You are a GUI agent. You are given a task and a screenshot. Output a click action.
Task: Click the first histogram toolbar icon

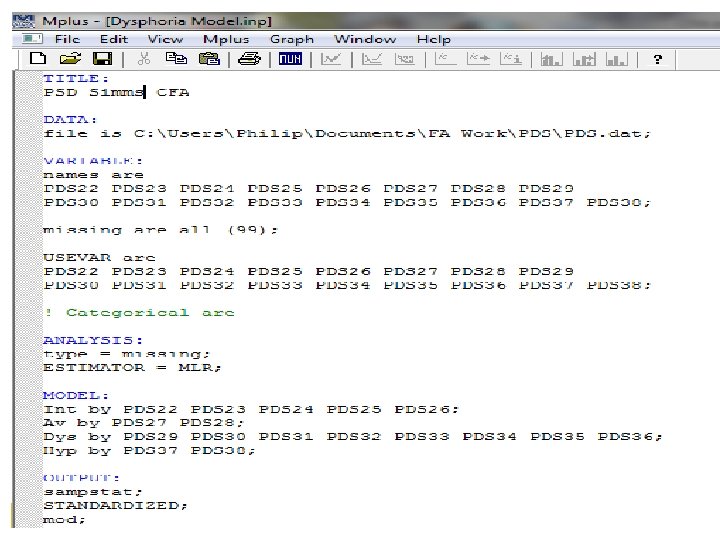click(x=551, y=59)
